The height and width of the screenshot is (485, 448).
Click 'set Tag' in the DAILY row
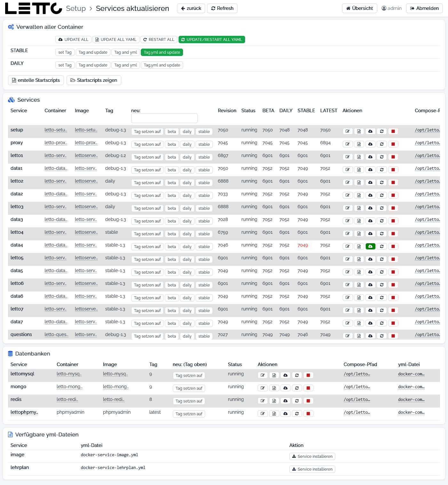point(65,65)
